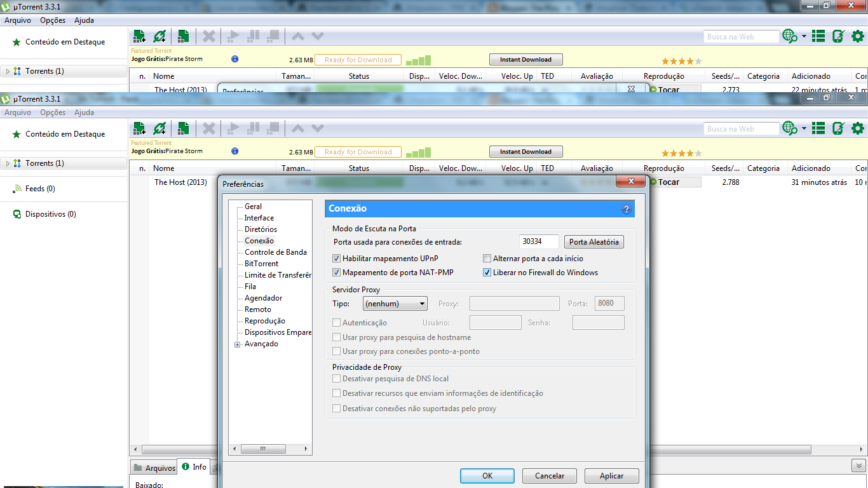Click Add Torrent icon in front window toolbar

point(139,128)
